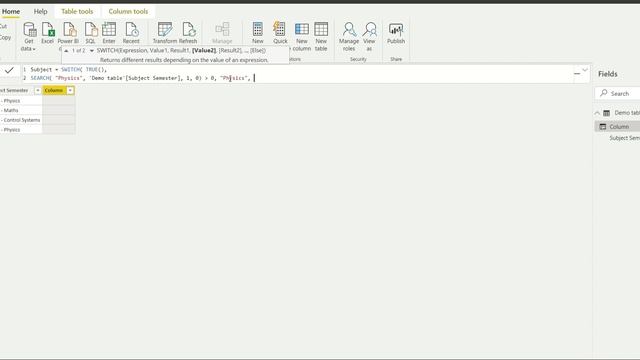This screenshot has width=640, height=360.
Task: Focus the Fields Search box
Action: 617,93
